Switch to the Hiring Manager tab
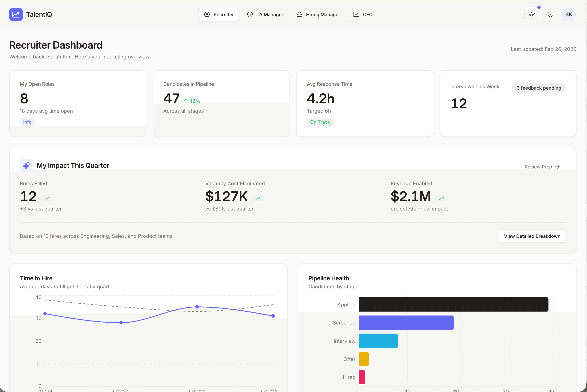Image resolution: width=587 pixels, height=392 pixels. coord(318,15)
